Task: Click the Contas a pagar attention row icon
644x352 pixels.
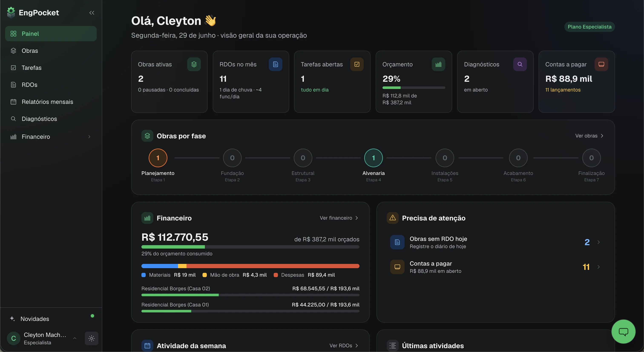Action: coord(398,267)
